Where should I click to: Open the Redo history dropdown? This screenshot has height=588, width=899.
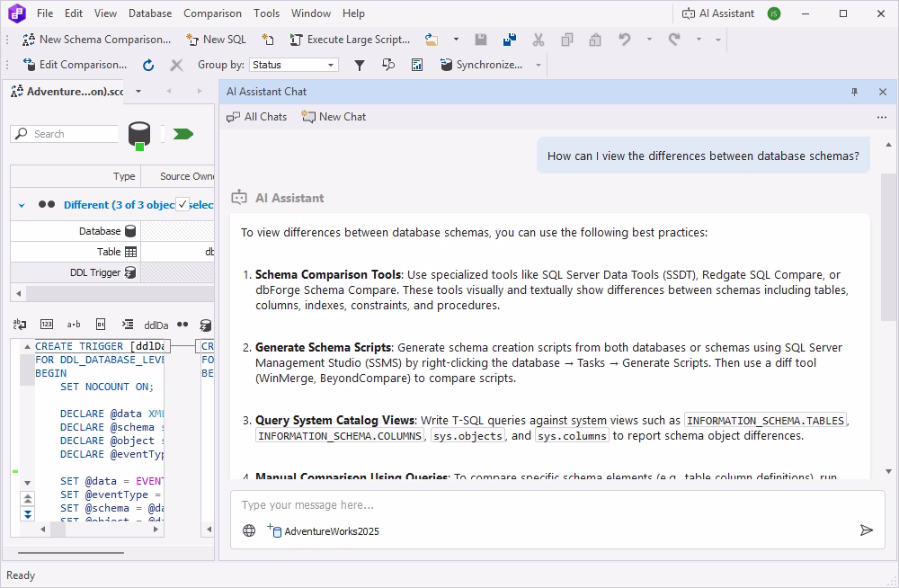click(x=699, y=40)
